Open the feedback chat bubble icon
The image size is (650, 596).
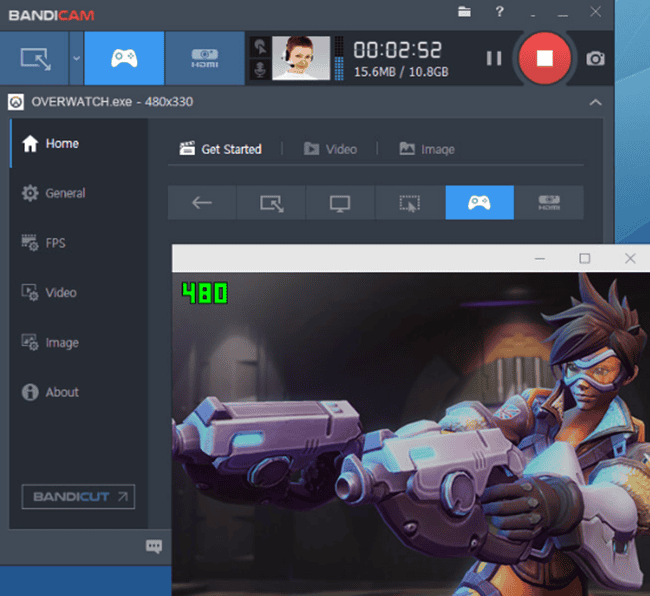[x=154, y=546]
